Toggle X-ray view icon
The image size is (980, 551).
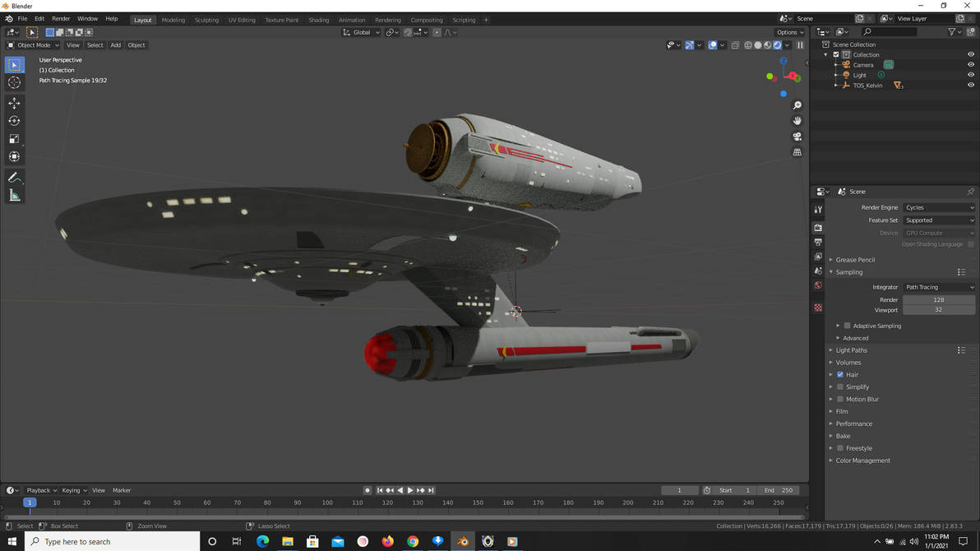[x=735, y=45]
